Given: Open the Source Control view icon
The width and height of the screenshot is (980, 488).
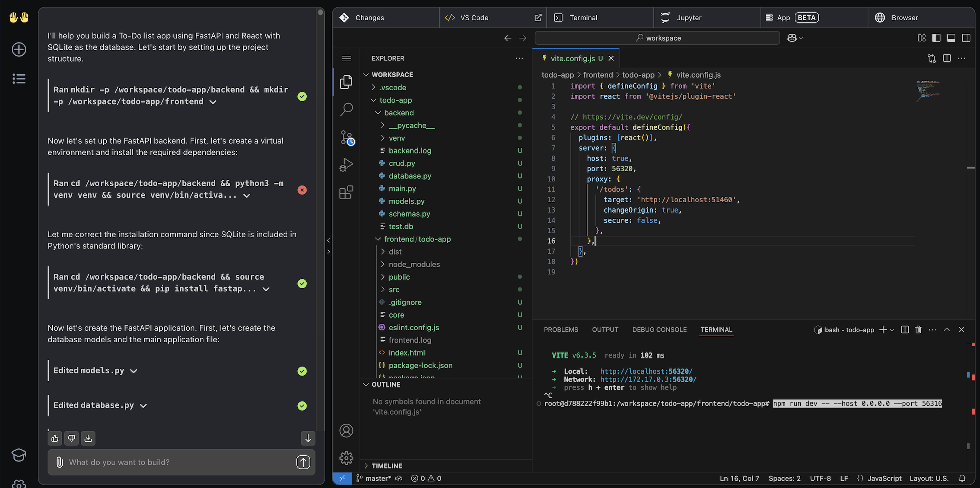Looking at the screenshot, I should coord(346,137).
